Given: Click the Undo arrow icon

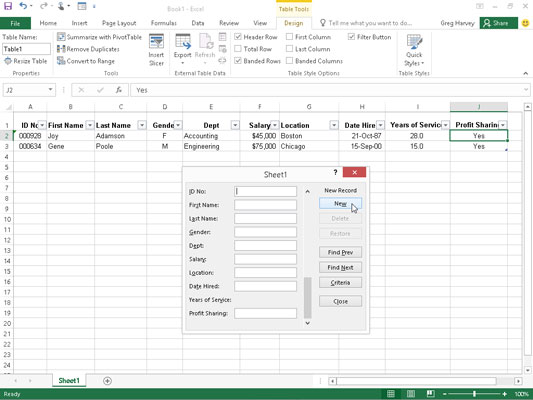Looking at the screenshot, I should 23,6.
